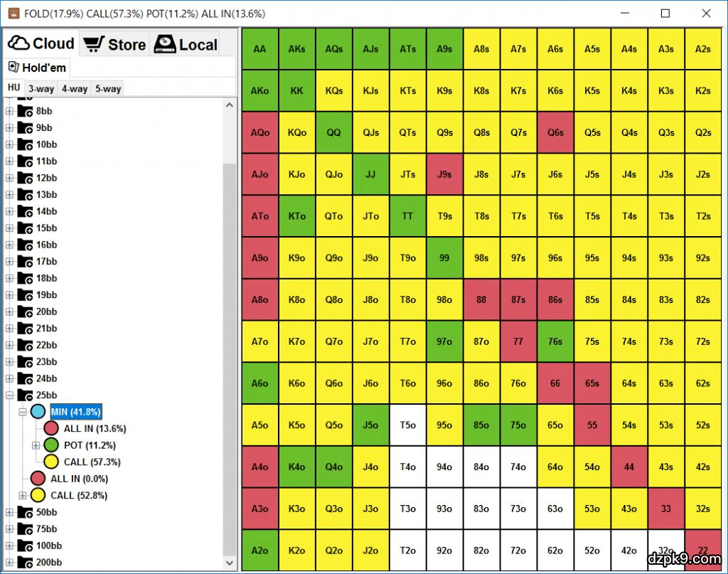Expand the POT (11.2%) branch
728x574 pixels.
[36, 445]
